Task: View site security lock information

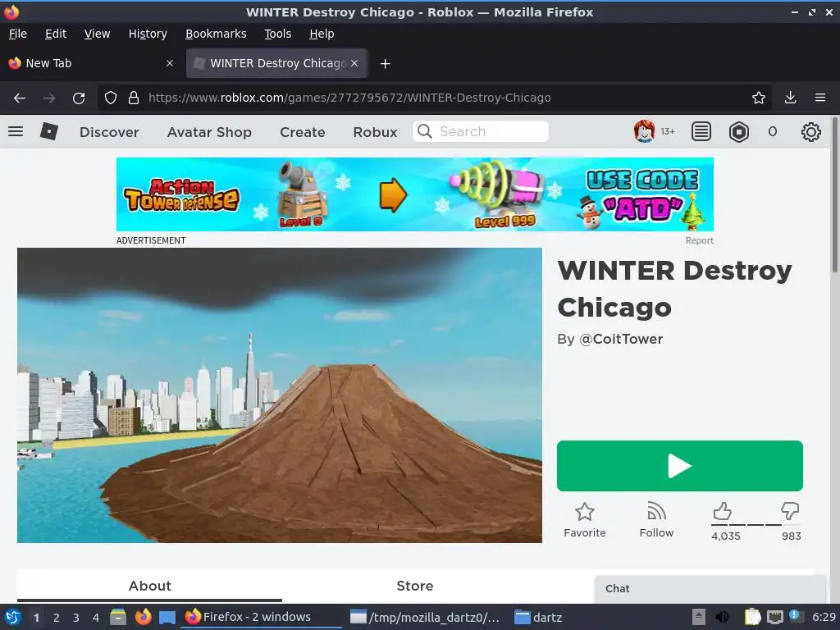Action: pos(134,98)
